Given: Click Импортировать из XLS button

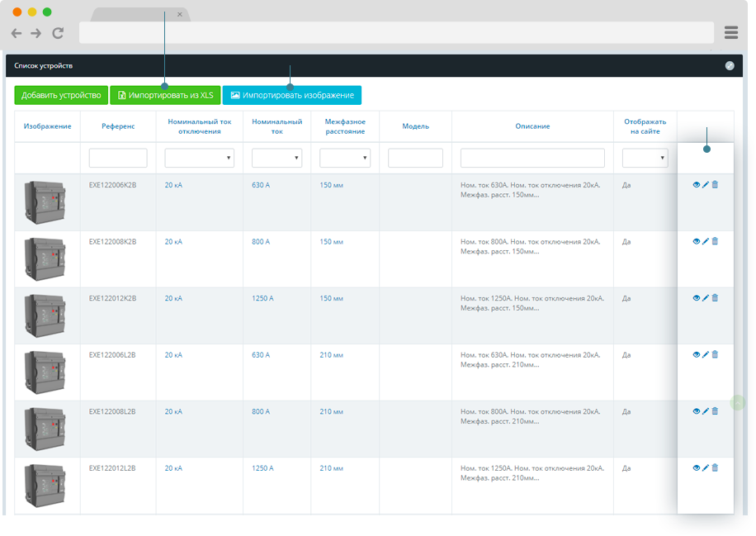Looking at the screenshot, I should tap(165, 95).
